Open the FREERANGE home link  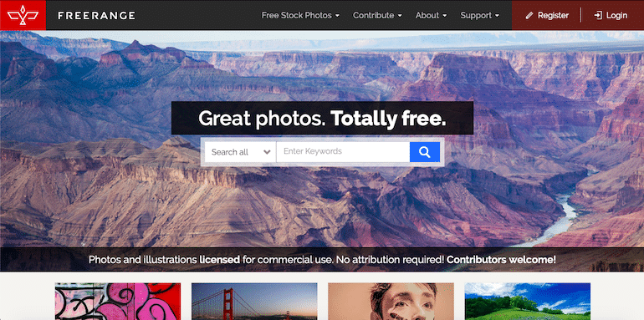click(x=96, y=16)
